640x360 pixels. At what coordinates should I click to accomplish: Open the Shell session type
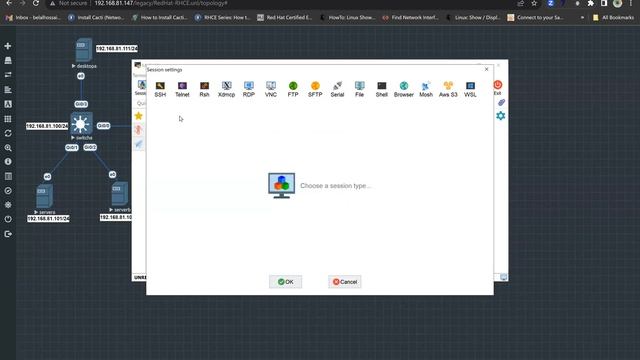click(381, 89)
